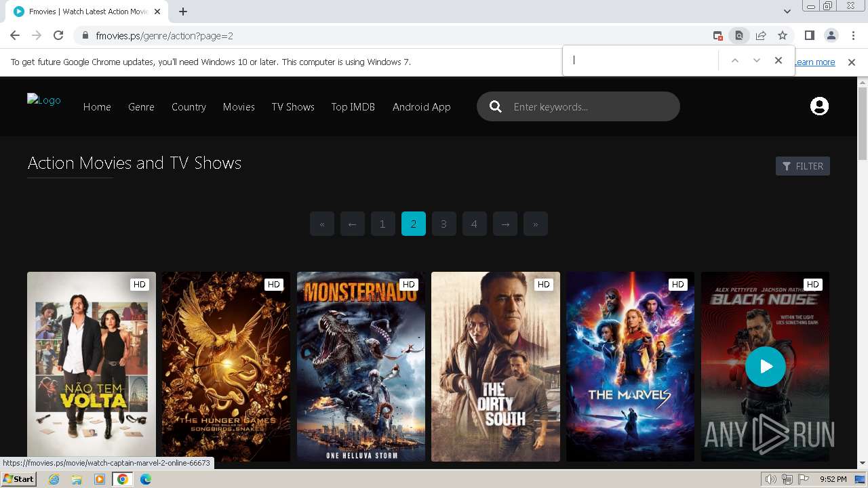Screen dimensions: 868x488
Task: Click the find-in-page magnifier icon
Action: coord(739,35)
